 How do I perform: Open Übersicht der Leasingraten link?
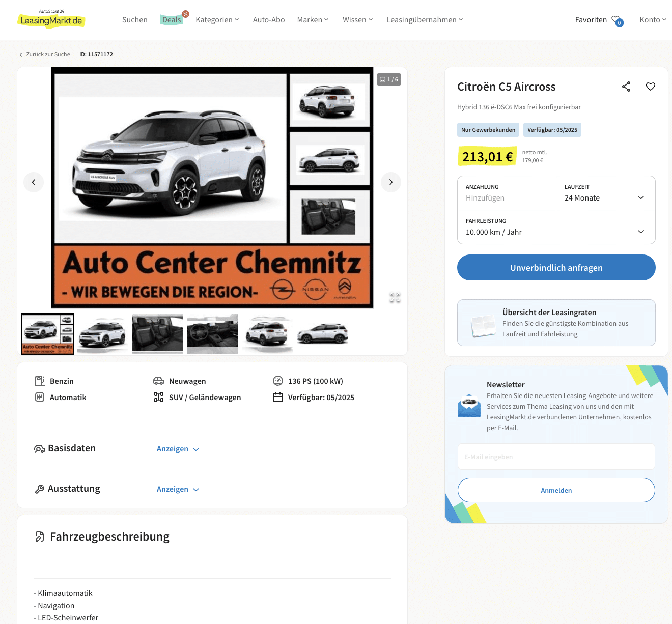(549, 313)
